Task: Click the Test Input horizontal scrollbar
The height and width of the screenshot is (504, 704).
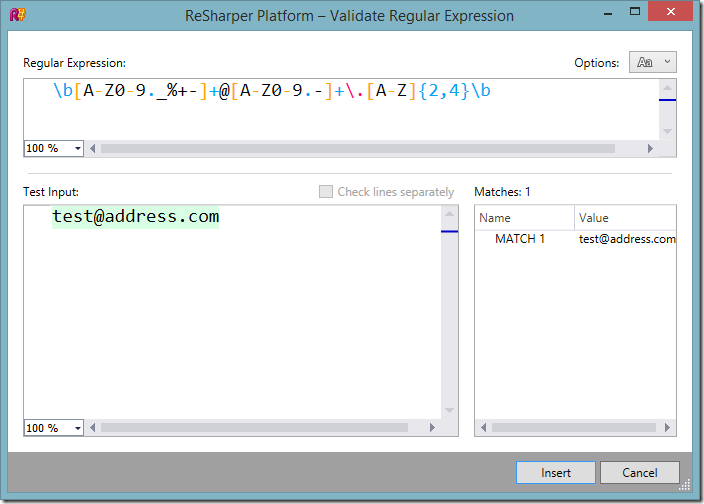Action: coord(254,428)
